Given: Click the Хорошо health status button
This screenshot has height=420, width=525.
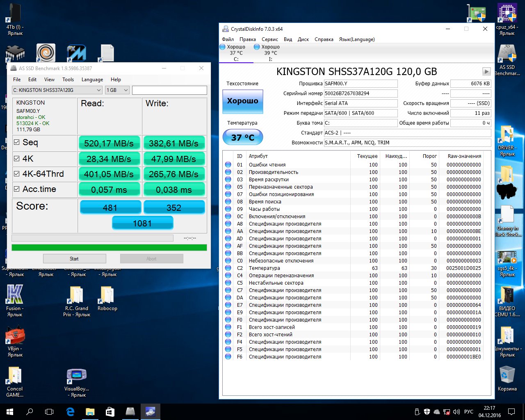Looking at the screenshot, I should (243, 101).
